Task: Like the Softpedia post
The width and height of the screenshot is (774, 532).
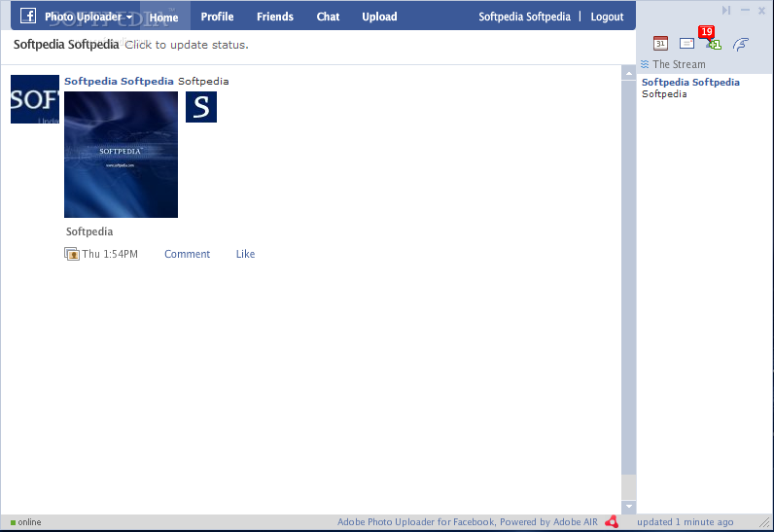Action: pyautogui.click(x=245, y=254)
